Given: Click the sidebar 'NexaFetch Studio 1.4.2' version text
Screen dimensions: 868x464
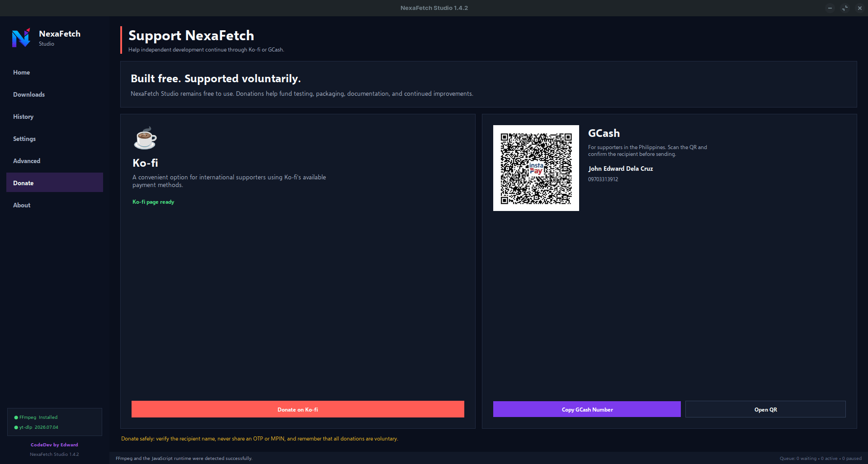Looking at the screenshot, I should tap(54, 455).
